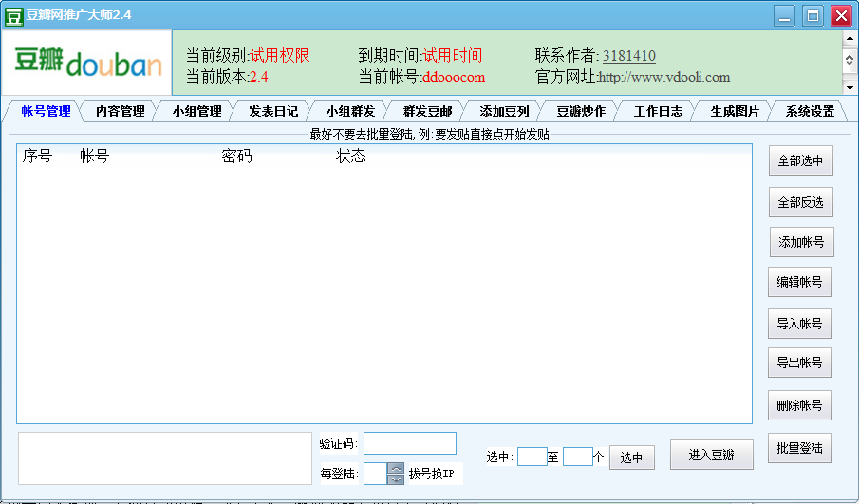Switch to the 添加豆列 tab
Viewport: 859px width, 504px height.
pos(504,111)
